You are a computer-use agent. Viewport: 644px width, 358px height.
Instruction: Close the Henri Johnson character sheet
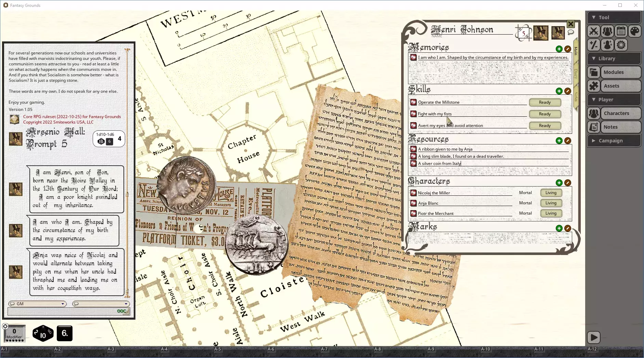(571, 24)
